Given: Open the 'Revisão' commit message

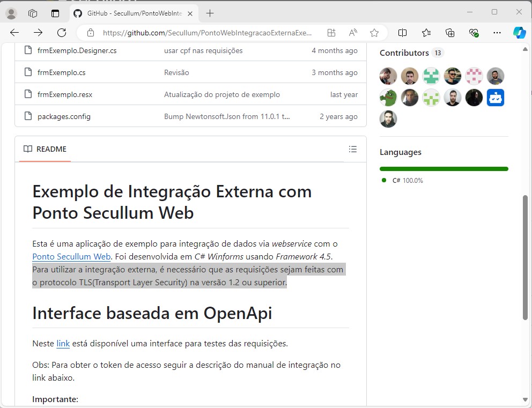Looking at the screenshot, I should [176, 72].
